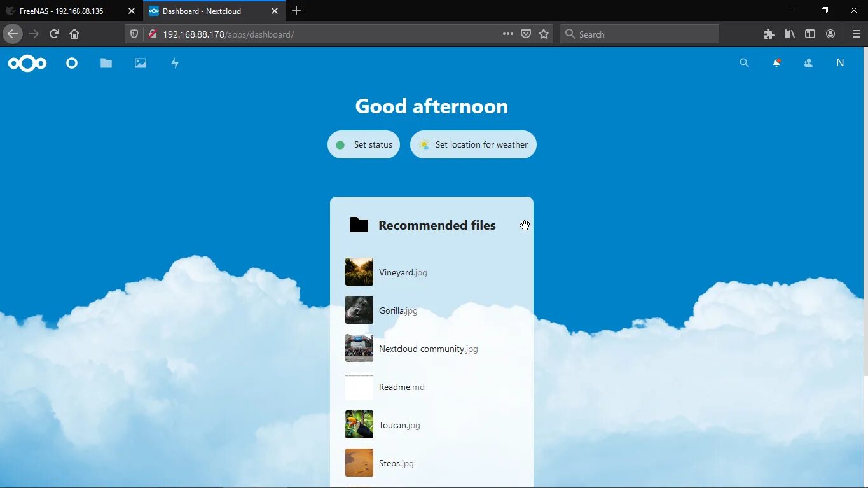Image resolution: width=868 pixels, height=488 pixels.
Task: Show tracking protection shield info
Action: (x=134, y=34)
